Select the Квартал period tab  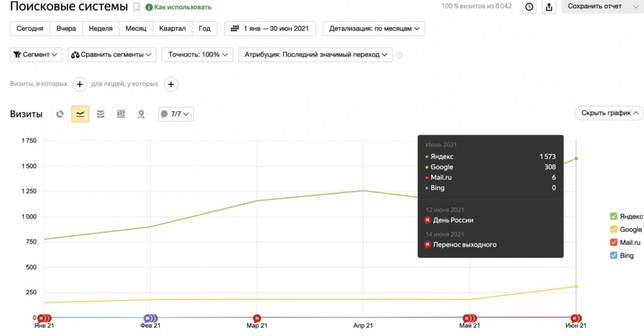point(172,29)
